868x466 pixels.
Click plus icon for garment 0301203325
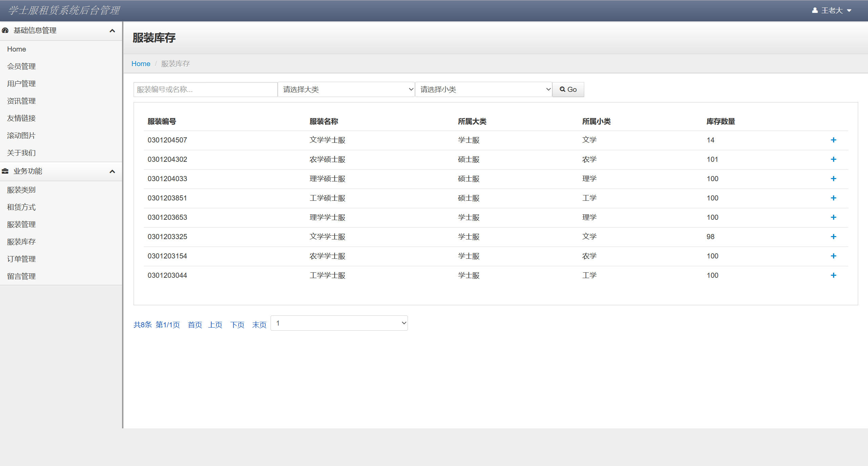[x=833, y=237]
